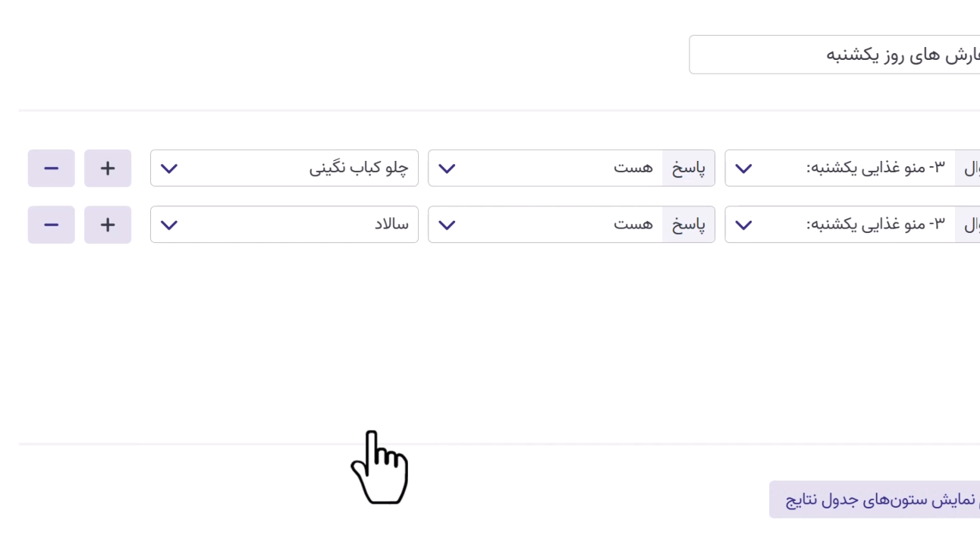This screenshot has width=980, height=548.
Task: Open second row's منو غذایی یکشنبه question dropdown
Action: pyautogui.click(x=840, y=225)
